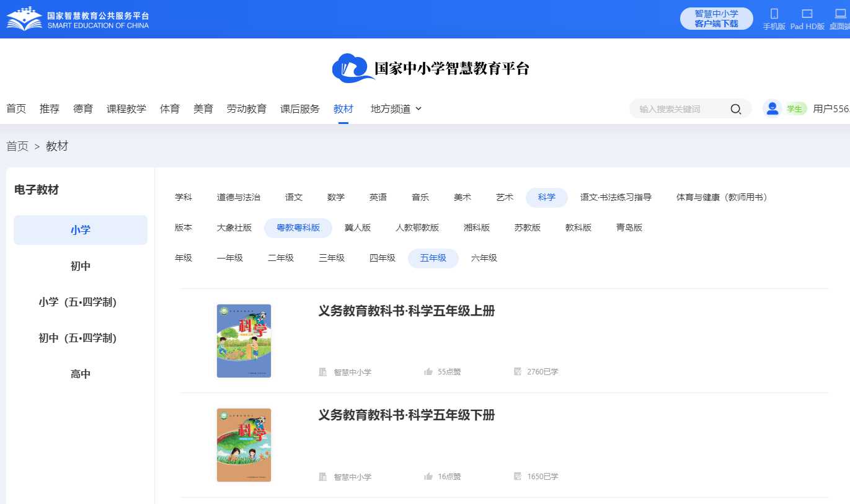This screenshot has width=850, height=504.
Task: Select grade 二年级
Action: 281,258
